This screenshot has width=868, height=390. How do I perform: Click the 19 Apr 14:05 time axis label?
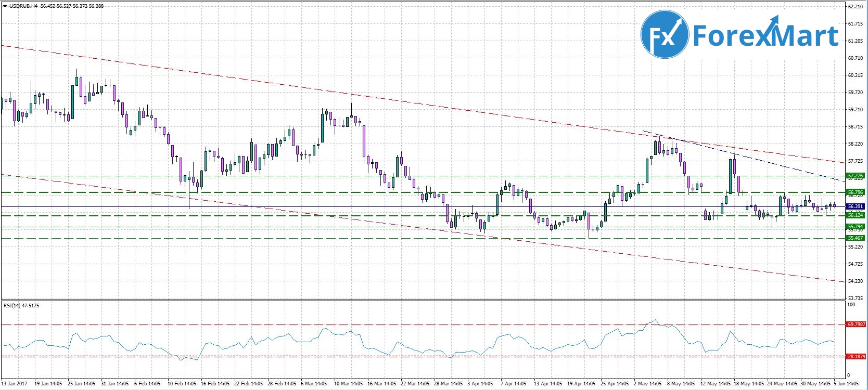(581, 384)
